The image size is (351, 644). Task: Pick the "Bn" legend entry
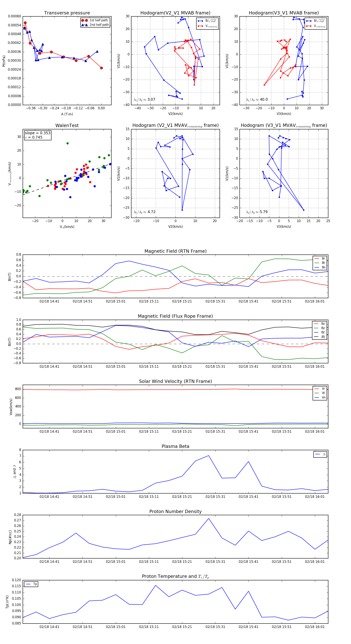click(x=320, y=267)
